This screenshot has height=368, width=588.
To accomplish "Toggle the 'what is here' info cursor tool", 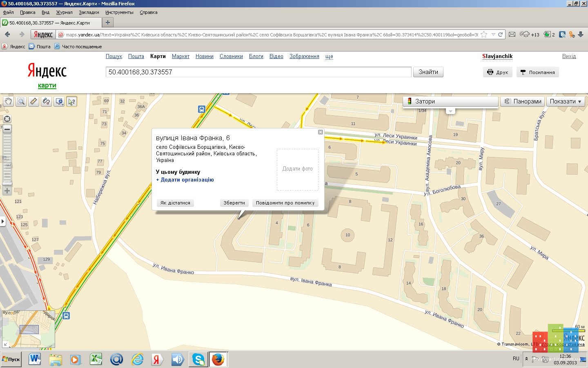I will [x=71, y=101].
